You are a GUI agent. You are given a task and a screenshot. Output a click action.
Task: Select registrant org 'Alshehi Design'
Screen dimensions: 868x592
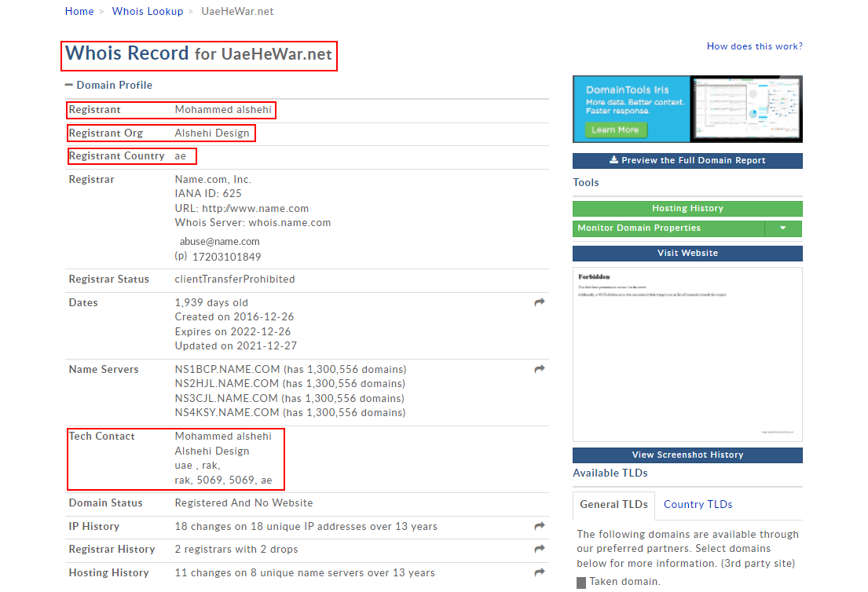click(212, 133)
